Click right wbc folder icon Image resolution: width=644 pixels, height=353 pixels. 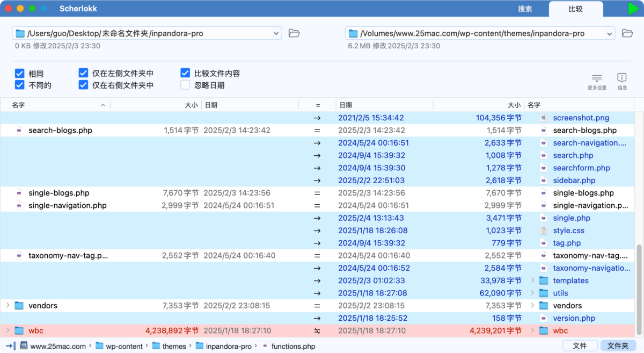point(544,330)
